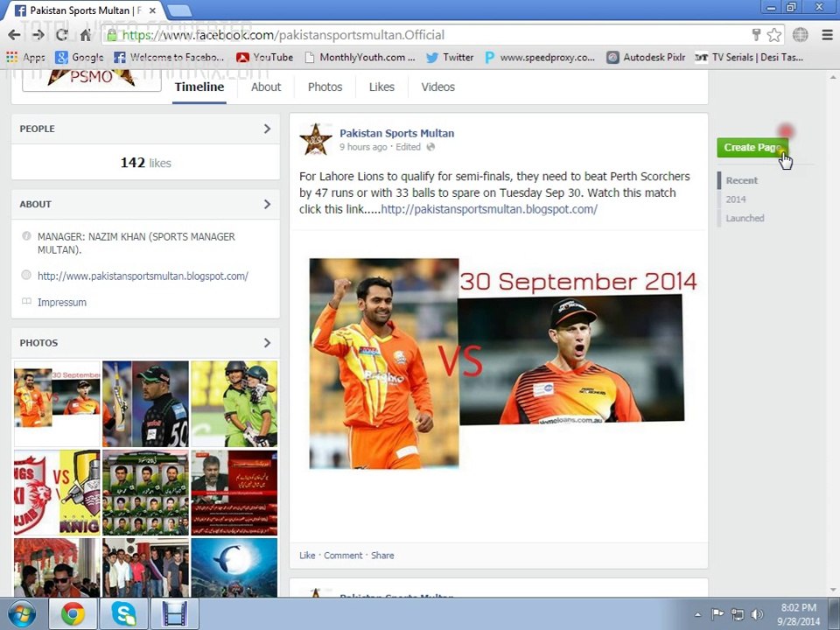Share the Lahore Lions post
840x630 pixels.
pyautogui.click(x=382, y=556)
